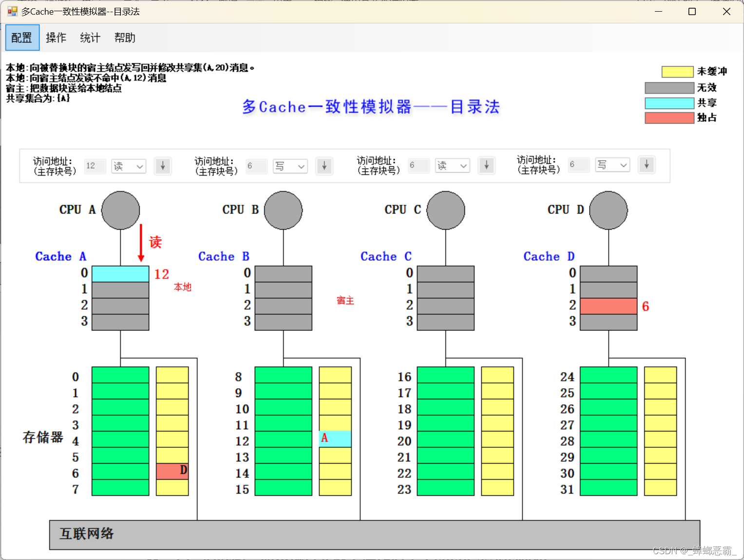Click the execute arrow button for CPU B

pos(324,166)
